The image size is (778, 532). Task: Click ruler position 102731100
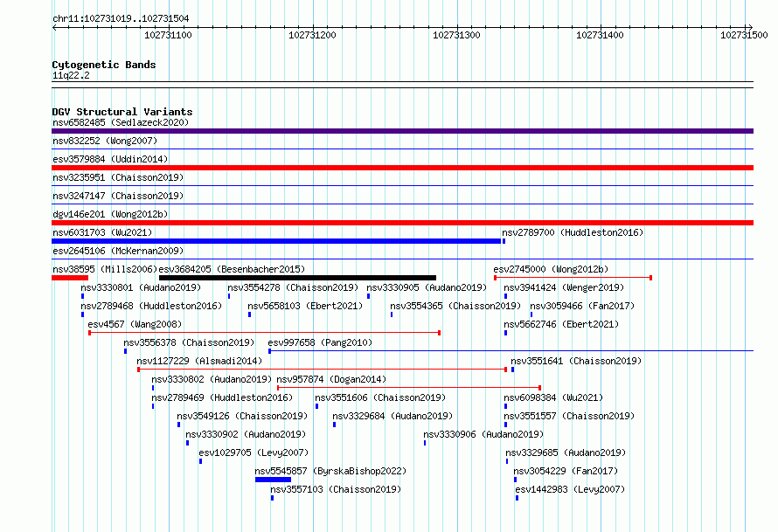click(168, 35)
